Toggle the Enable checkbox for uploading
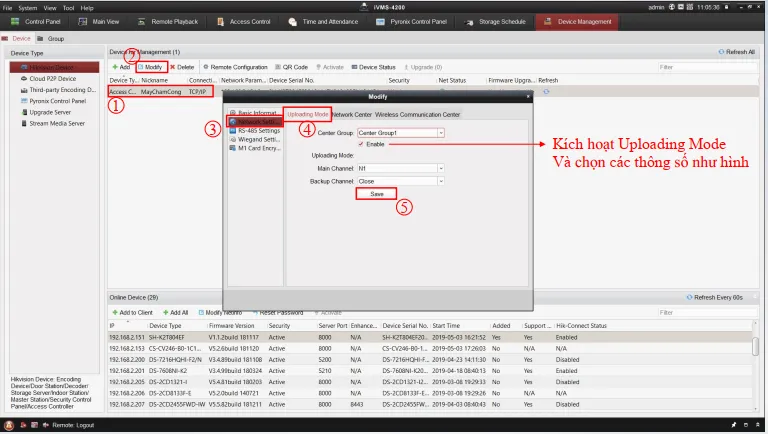 coord(362,143)
